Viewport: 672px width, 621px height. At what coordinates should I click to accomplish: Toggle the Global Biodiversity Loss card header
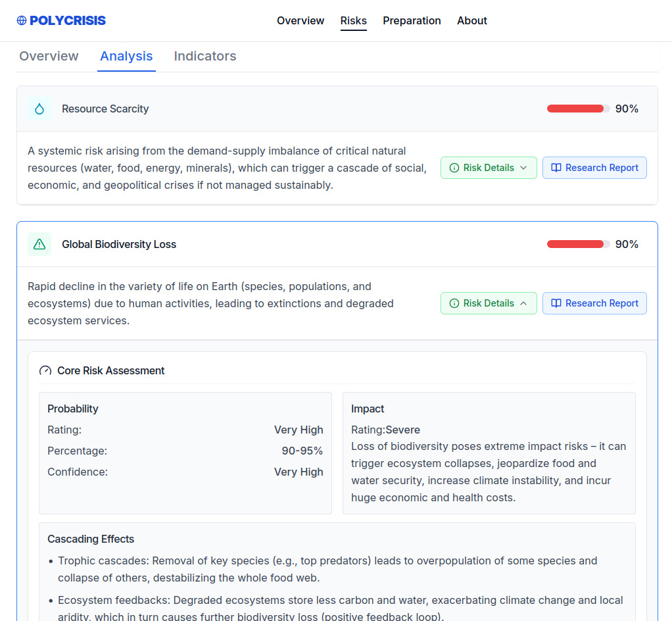263,245
